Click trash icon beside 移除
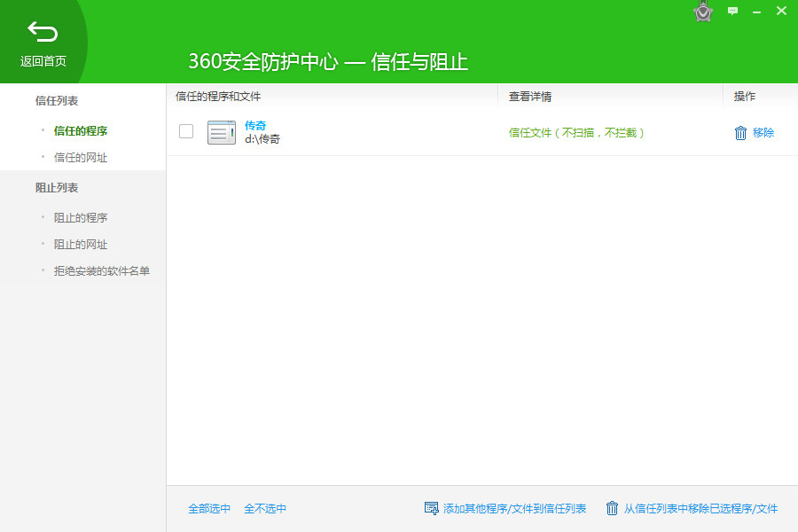 (740, 133)
